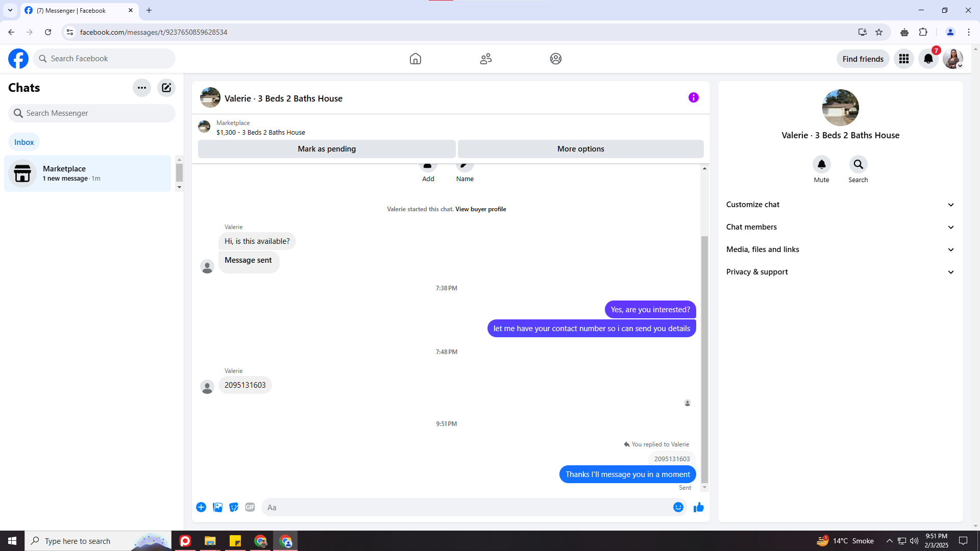The height and width of the screenshot is (551, 980).
Task: Expand the Chat members section
Action: [840, 227]
